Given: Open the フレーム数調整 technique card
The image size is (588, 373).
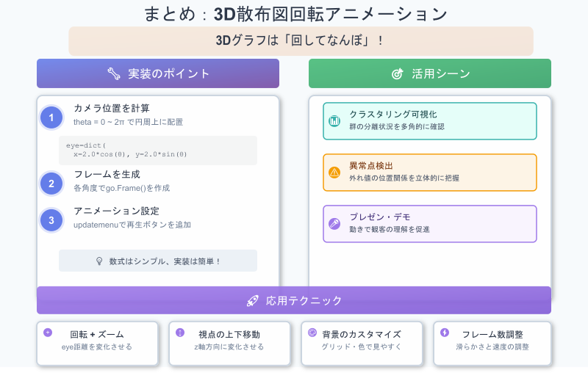Looking at the screenshot, I should click(x=492, y=343).
